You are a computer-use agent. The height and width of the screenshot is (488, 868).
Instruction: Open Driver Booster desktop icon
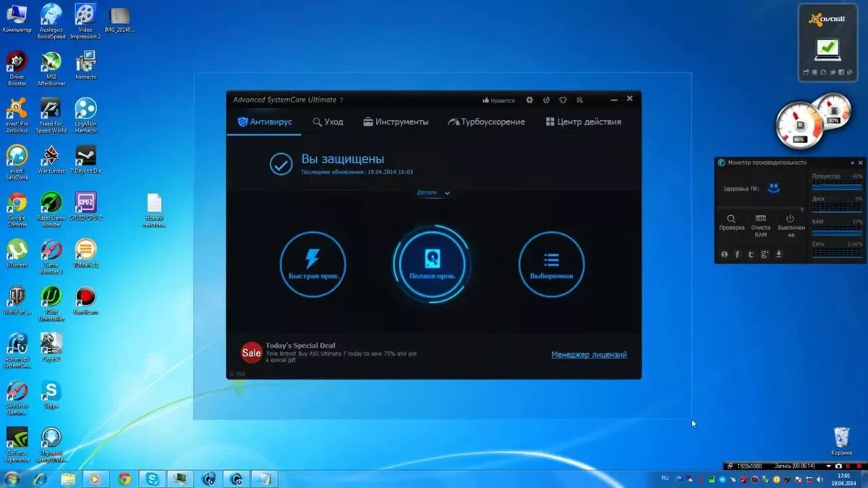pyautogui.click(x=17, y=68)
